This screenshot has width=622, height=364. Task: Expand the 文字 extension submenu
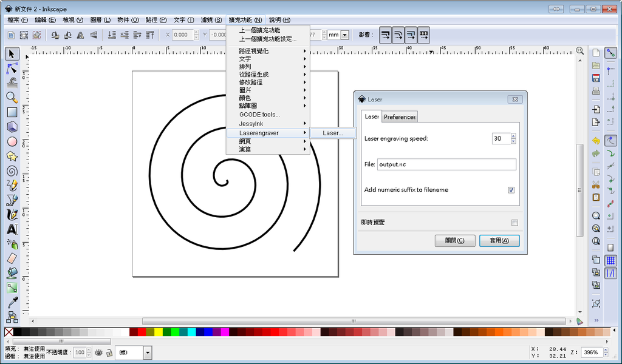[268, 59]
